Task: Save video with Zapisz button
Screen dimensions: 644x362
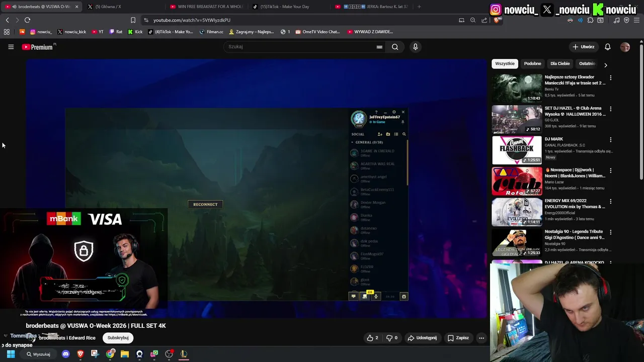Action: pyautogui.click(x=458, y=338)
